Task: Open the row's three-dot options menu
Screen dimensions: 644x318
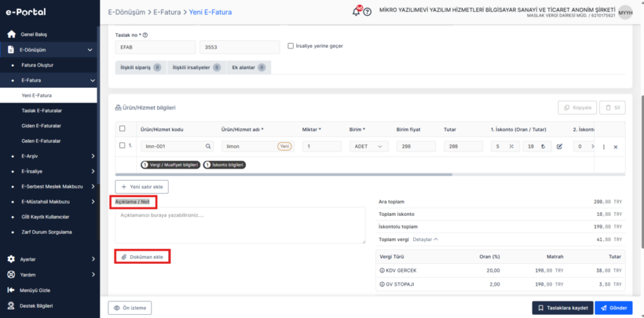Action: pyautogui.click(x=604, y=147)
